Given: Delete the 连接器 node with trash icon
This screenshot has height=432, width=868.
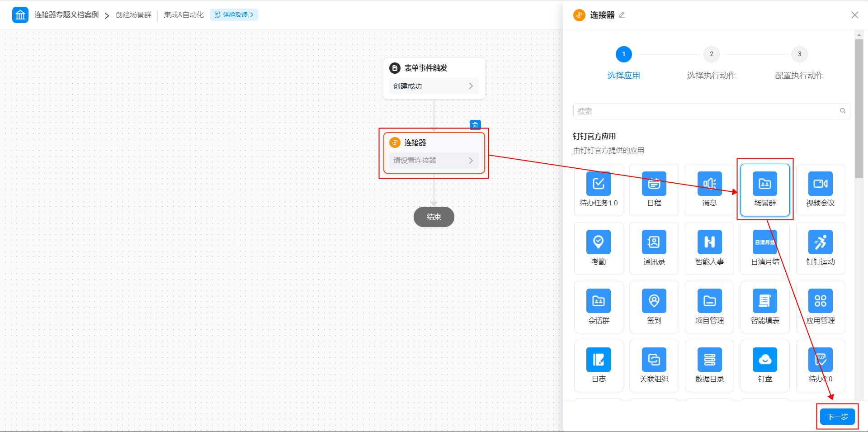Looking at the screenshot, I should point(475,125).
